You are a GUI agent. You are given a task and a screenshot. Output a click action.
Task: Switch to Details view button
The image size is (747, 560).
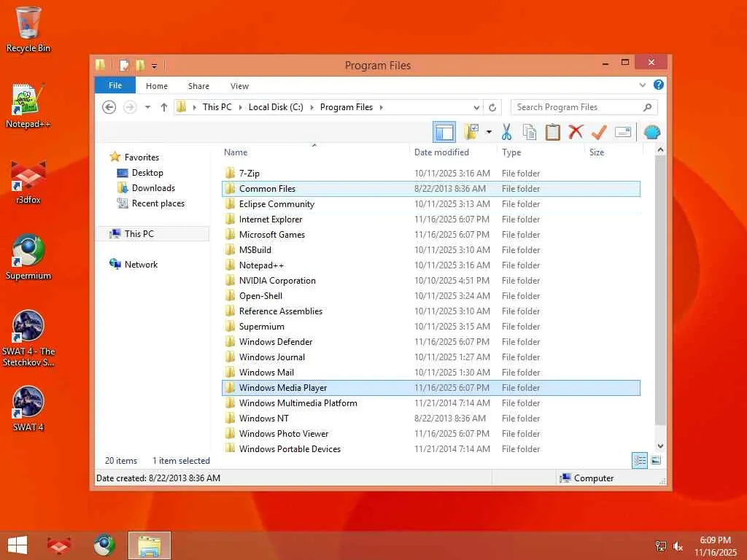point(639,461)
